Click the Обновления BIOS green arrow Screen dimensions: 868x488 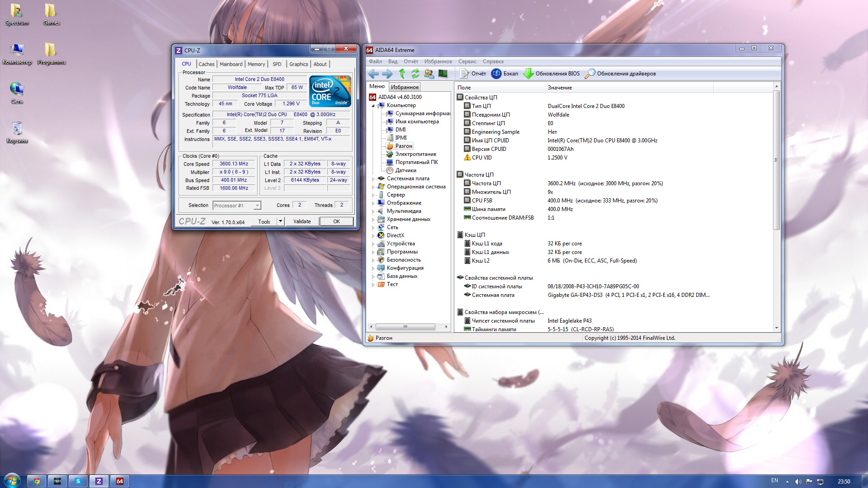click(x=528, y=74)
